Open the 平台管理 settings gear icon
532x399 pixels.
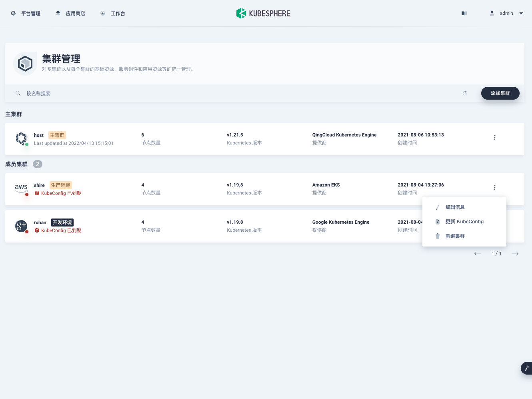tap(13, 13)
